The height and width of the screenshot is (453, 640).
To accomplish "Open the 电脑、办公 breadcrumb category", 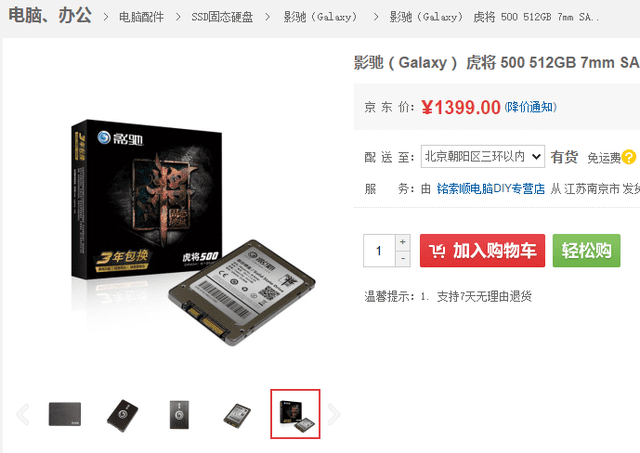I will (50, 16).
